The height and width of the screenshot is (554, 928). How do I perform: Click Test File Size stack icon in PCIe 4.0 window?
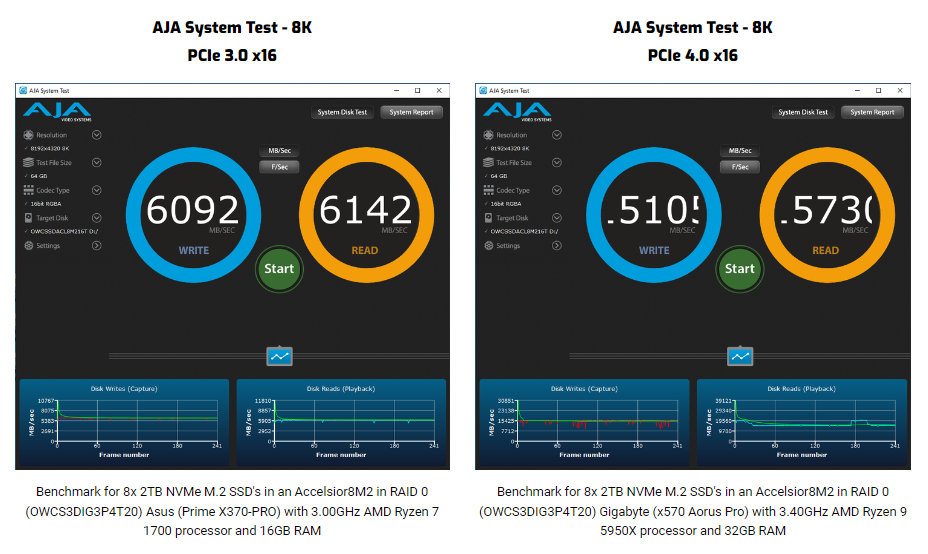(488, 162)
